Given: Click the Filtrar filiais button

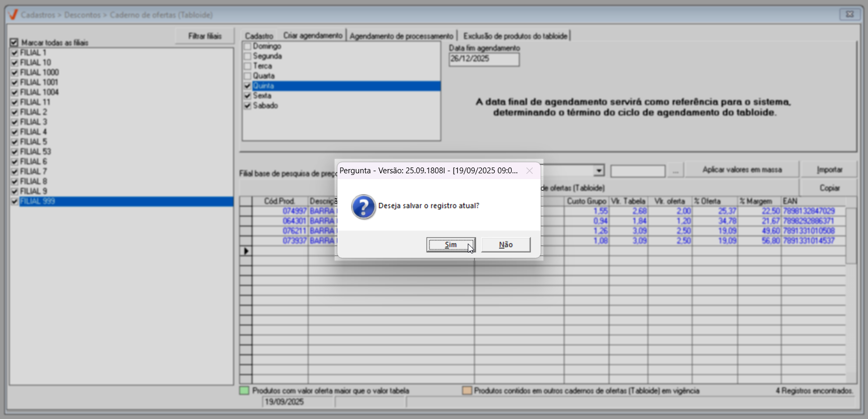Looking at the screenshot, I should (x=205, y=36).
